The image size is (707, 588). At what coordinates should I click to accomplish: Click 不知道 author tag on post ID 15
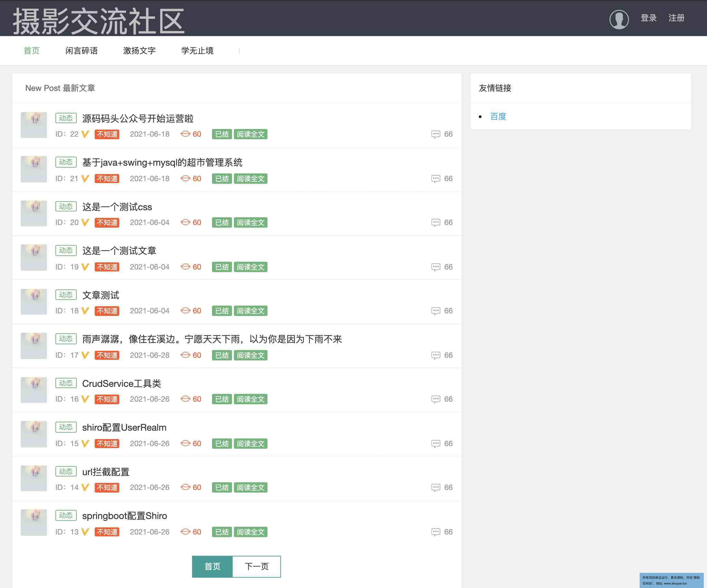(107, 444)
